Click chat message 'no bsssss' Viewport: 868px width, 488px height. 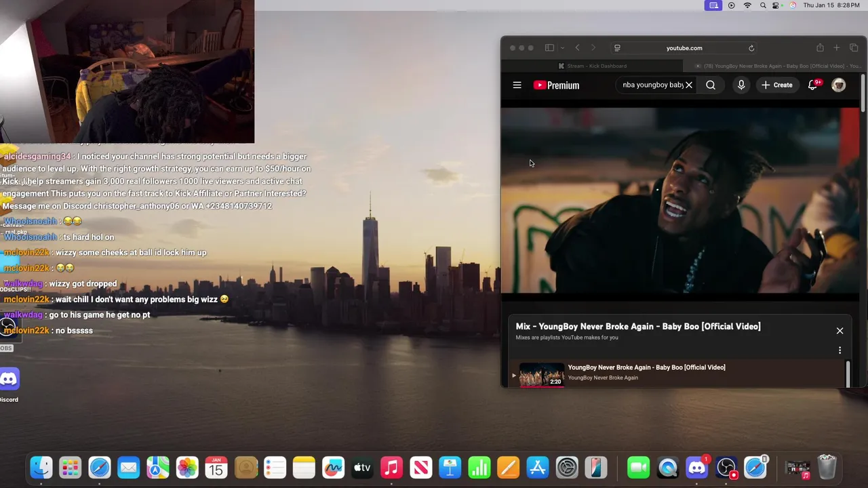click(74, 331)
